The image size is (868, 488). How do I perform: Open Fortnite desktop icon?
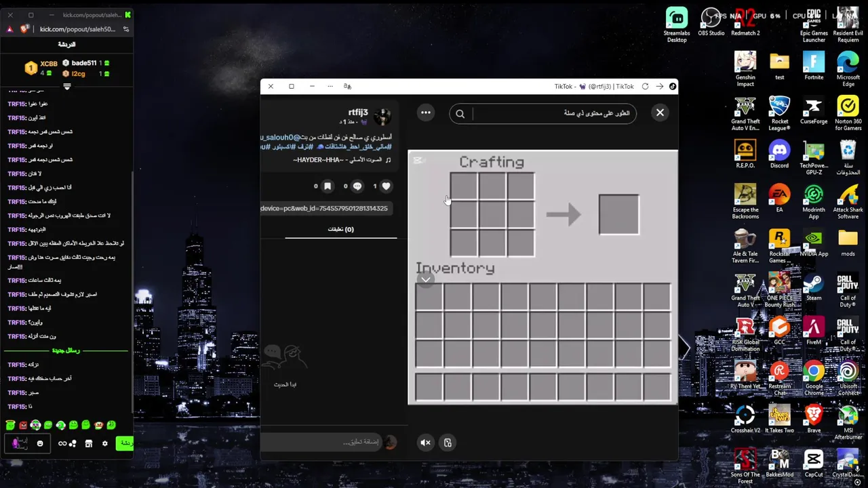tap(814, 65)
